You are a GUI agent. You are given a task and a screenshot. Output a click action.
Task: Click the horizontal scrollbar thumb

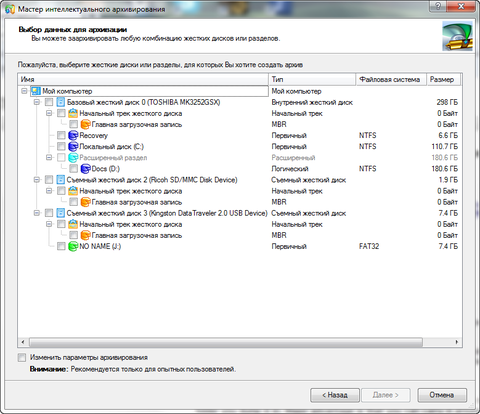click(x=226, y=342)
